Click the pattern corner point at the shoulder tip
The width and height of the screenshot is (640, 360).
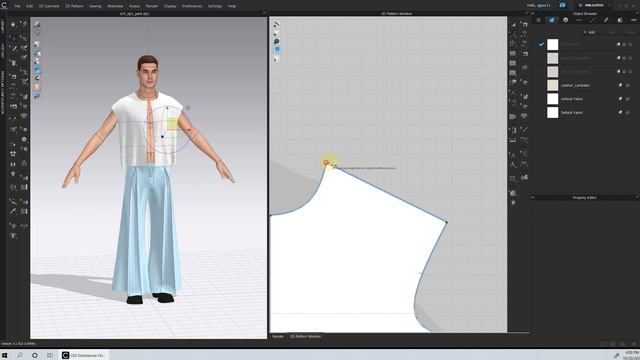447,222
